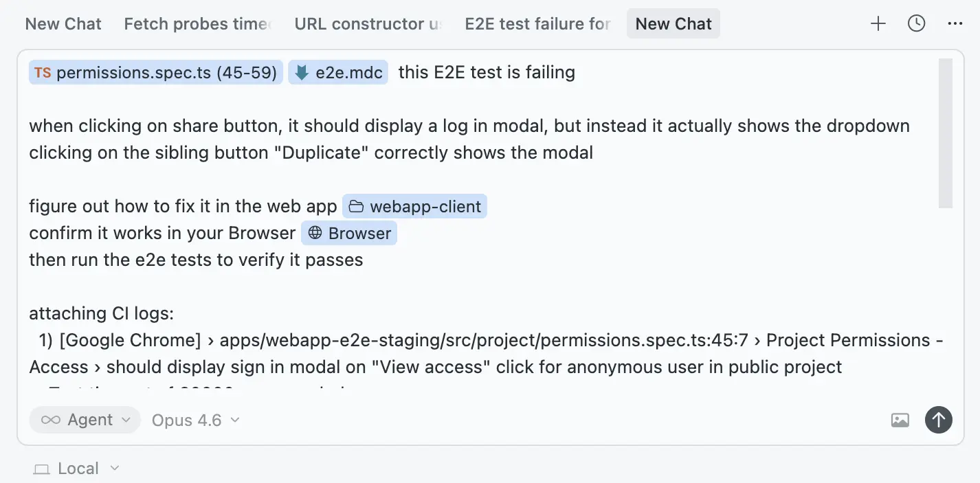
Task: Switch to the Fetch probes tab
Action: (197, 23)
